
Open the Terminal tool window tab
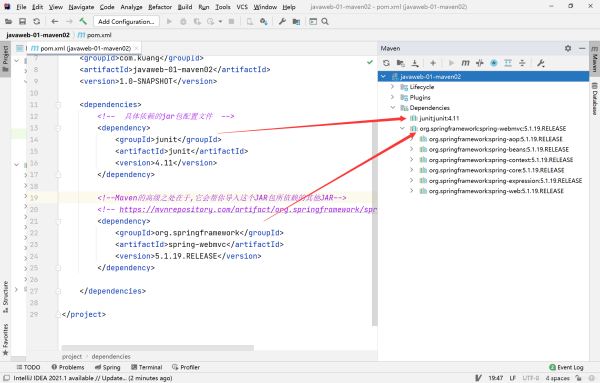click(147, 367)
